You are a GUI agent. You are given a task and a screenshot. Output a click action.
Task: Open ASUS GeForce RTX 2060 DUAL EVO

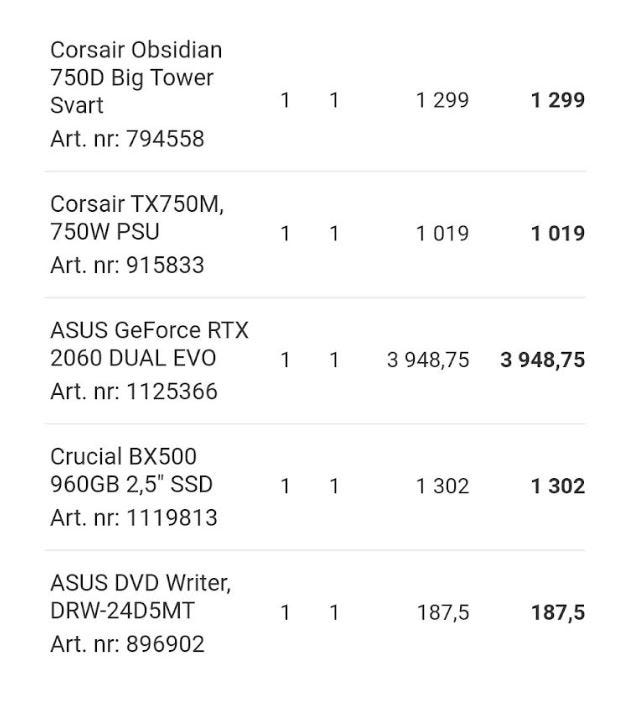(149, 344)
